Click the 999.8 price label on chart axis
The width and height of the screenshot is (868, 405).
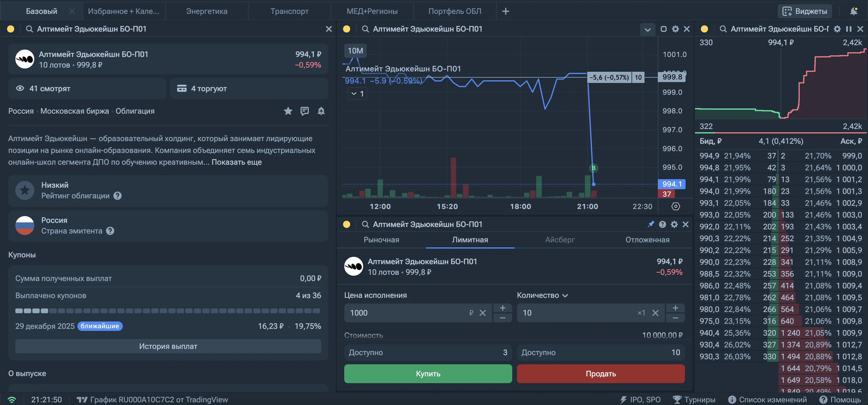pyautogui.click(x=672, y=77)
